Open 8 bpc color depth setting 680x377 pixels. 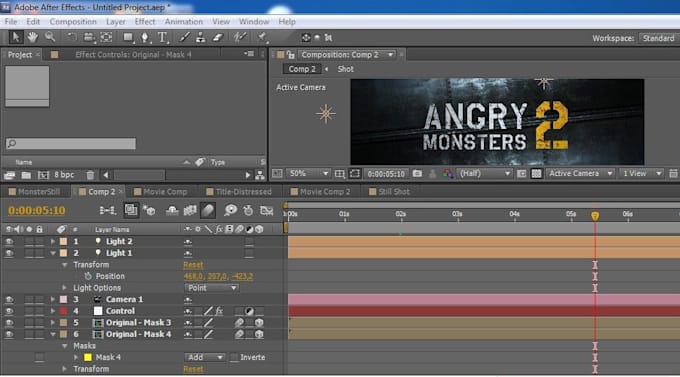64,175
